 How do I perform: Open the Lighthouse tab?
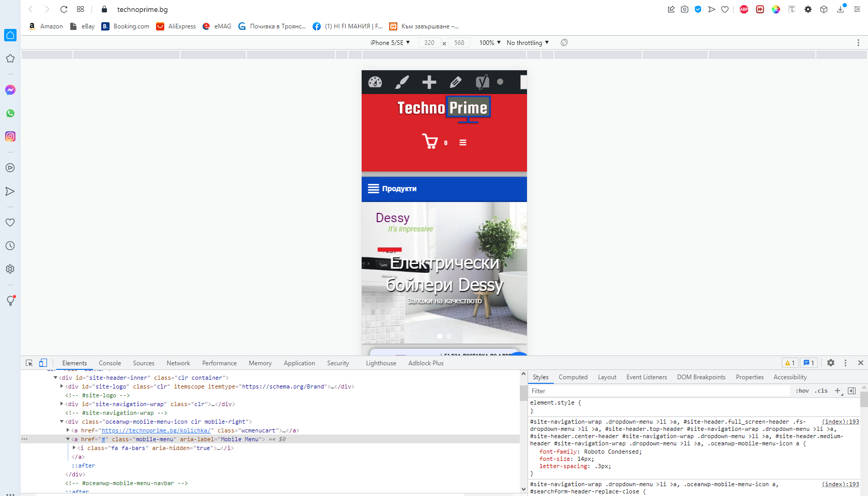point(381,363)
